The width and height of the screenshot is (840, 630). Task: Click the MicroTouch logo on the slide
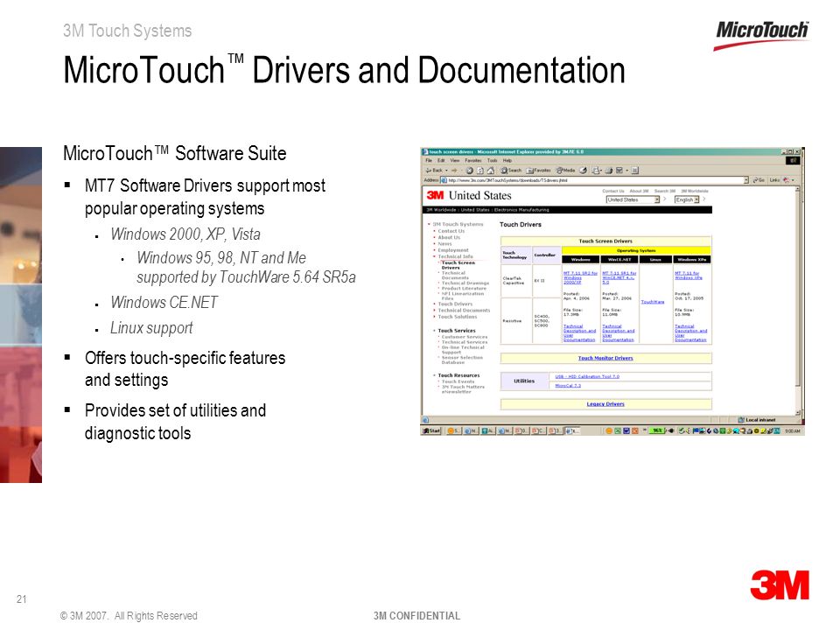click(x=762, y=35)
